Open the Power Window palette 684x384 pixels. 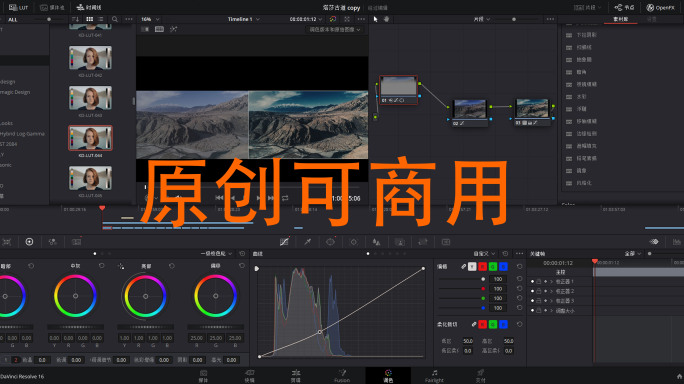pos(330,242)
